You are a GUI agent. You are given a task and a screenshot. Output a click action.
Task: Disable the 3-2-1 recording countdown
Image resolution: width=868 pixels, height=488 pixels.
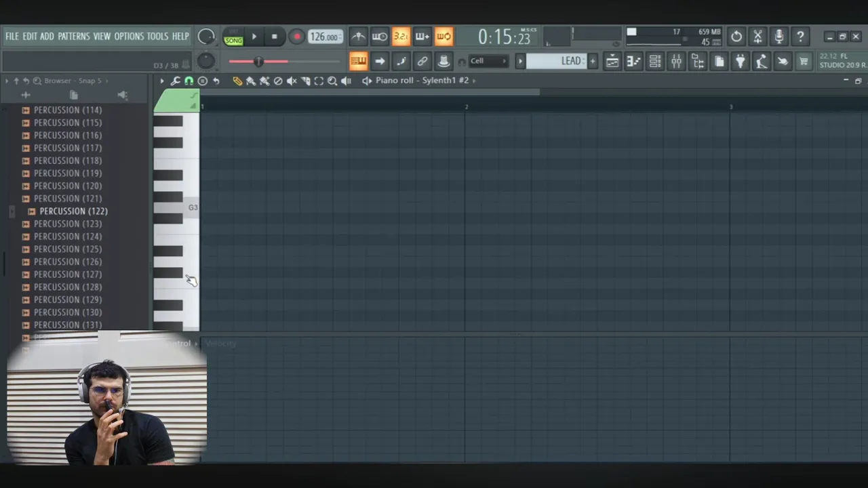click(x=401, y=36)
